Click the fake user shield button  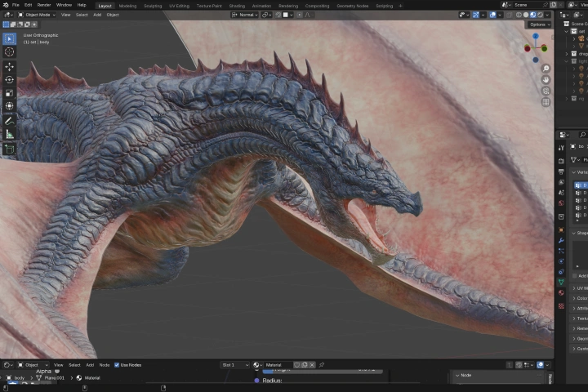(297, 364)
